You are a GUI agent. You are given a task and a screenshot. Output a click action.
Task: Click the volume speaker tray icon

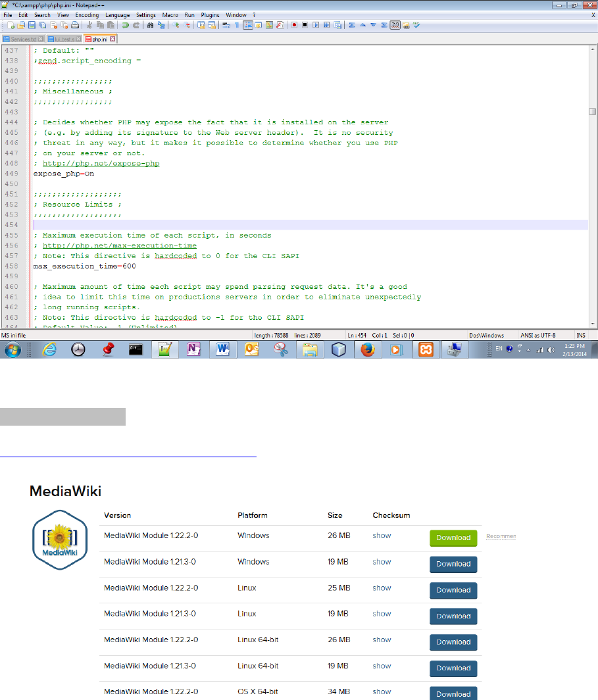point(551,350)
